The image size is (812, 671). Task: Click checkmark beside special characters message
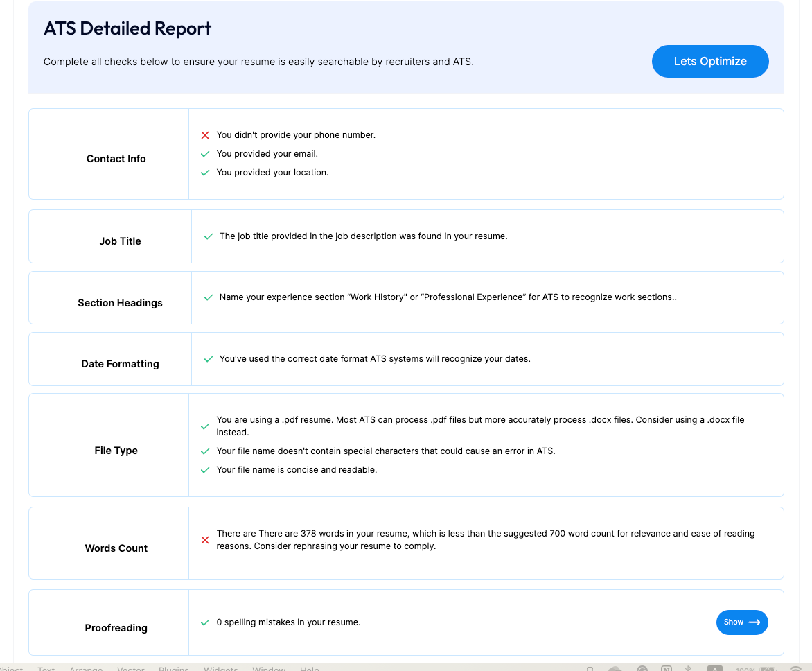pos(205,451)
